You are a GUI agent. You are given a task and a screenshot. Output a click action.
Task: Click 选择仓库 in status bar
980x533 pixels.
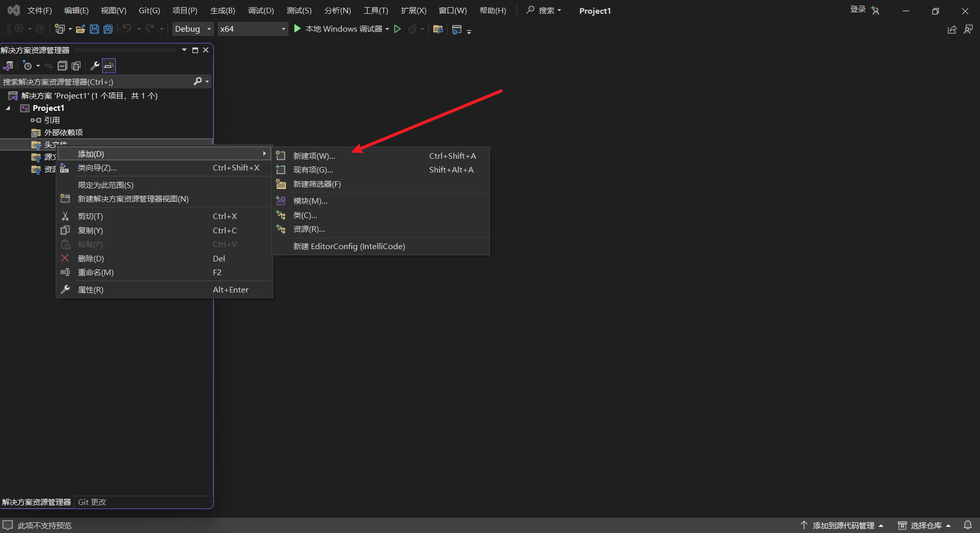point(924,525)
